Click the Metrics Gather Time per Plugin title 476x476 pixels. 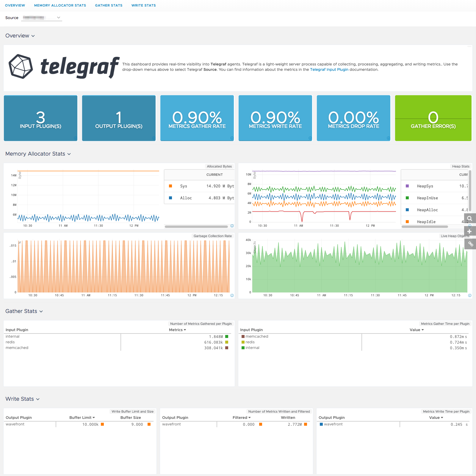[445, 324]
